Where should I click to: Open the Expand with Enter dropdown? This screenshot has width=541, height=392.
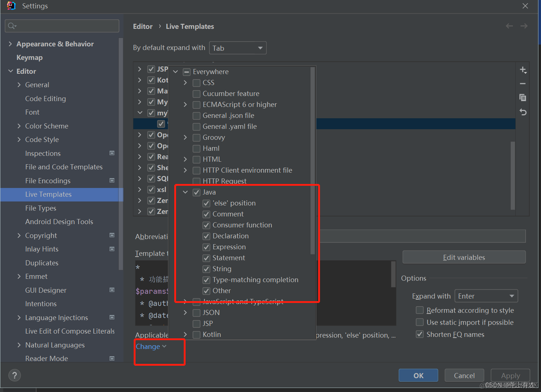(x=486, y=296)
